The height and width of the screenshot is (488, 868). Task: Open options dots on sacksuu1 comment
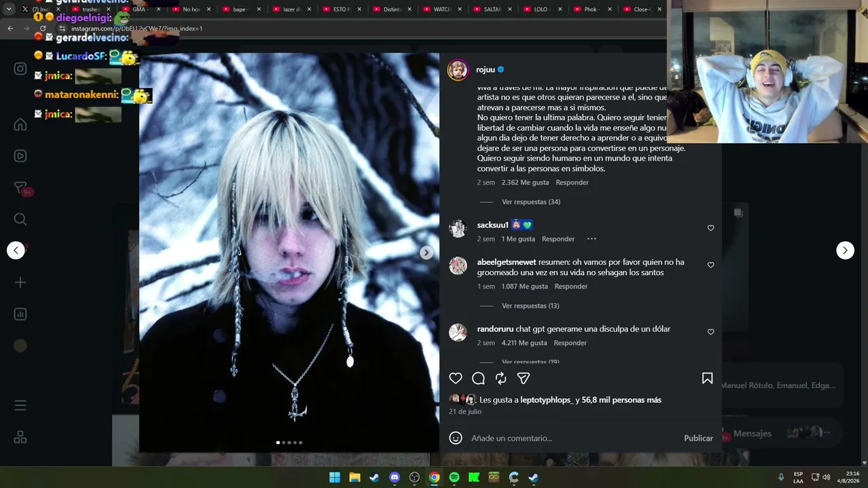pyautogui.click(x=591, y=239)
